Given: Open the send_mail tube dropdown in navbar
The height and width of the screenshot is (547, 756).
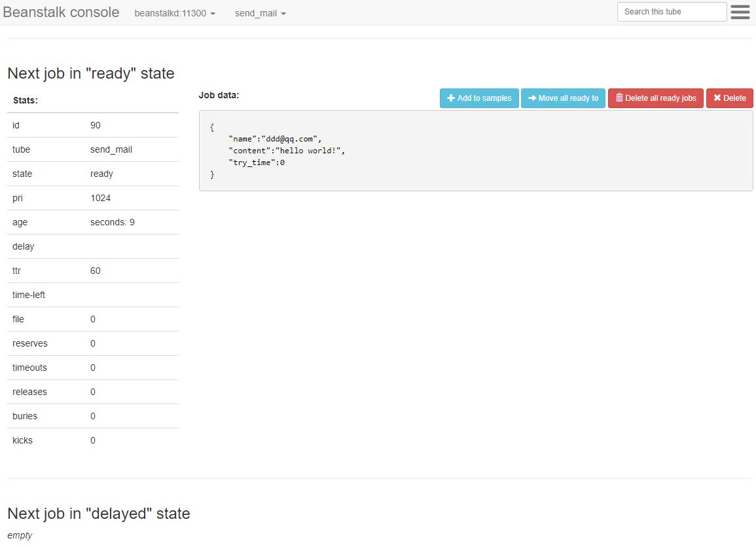Looking at the screenshot, I should pyautogui.click(x=260, y=13).
